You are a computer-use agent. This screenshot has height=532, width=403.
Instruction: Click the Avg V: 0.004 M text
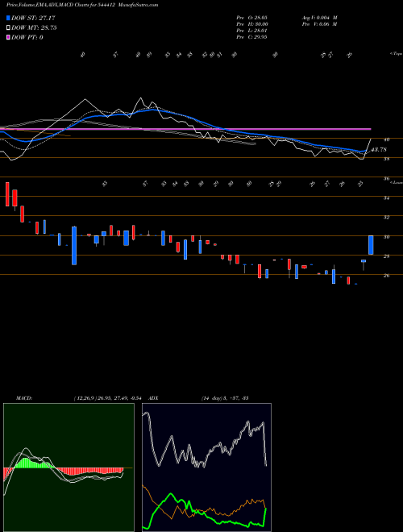pos(319,18)
